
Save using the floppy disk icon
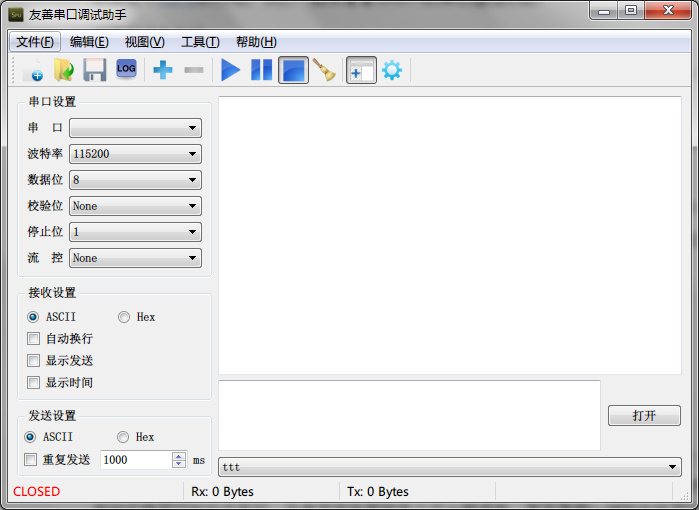pyautogui.click(x=95, y=70)
